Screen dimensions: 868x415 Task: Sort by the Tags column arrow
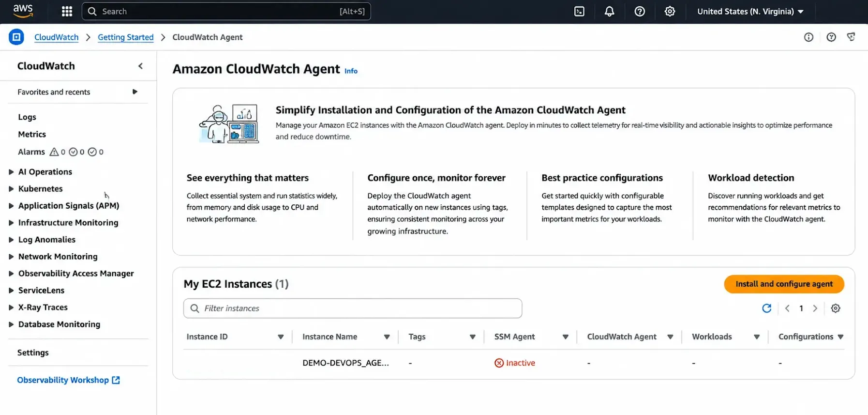point(473,337)
